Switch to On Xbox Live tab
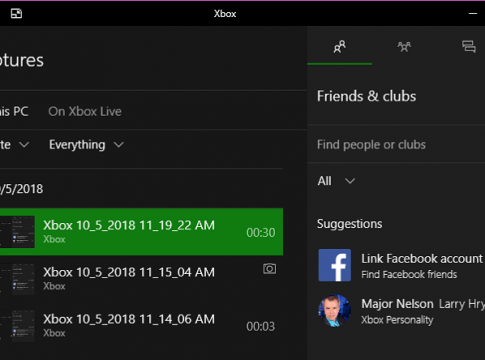The height and width of the screenshot is (360, 485). [x=85, y=111]
